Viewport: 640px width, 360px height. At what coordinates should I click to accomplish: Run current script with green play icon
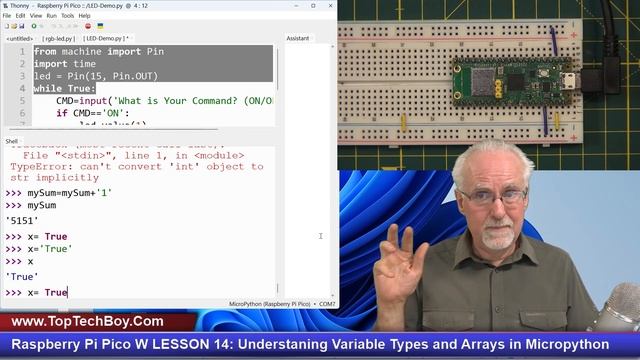[34, 26]
